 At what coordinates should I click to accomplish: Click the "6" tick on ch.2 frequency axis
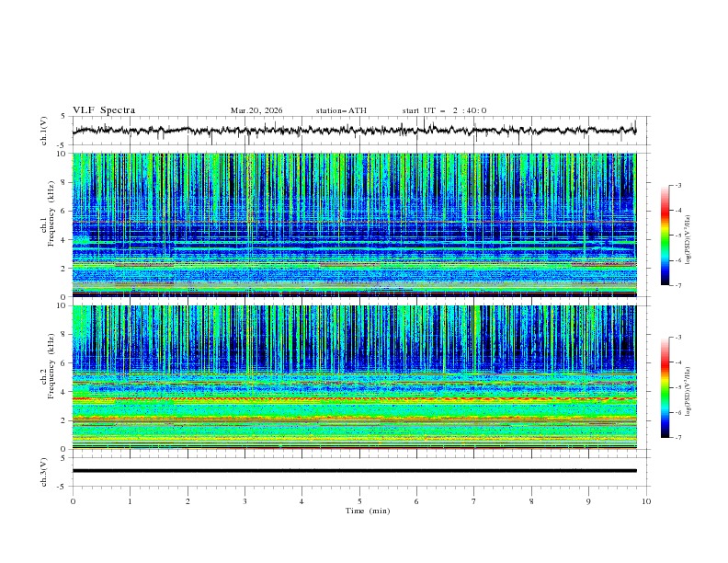tap(65, 362)
